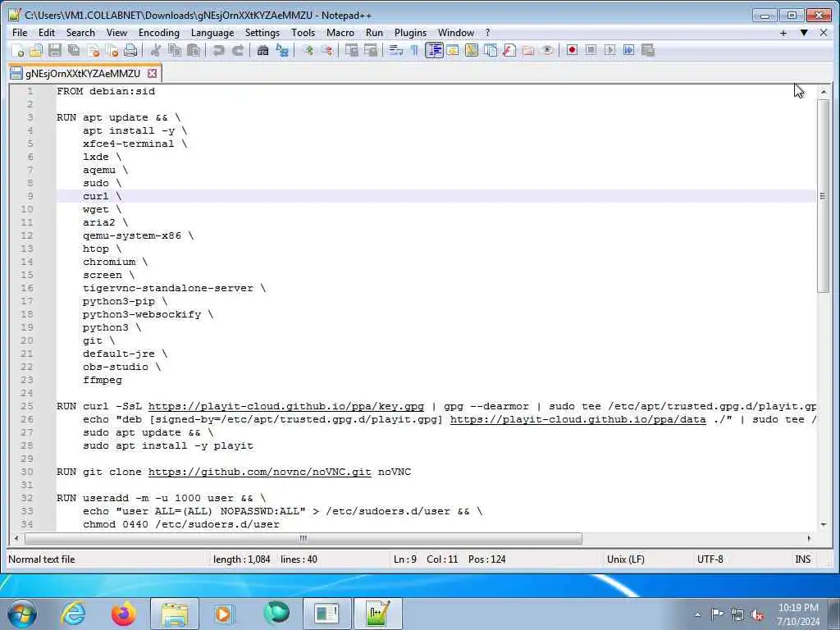Click taskbar clock showing 10:19 PM
Screen dimensions: 840x630
(798, 614)
